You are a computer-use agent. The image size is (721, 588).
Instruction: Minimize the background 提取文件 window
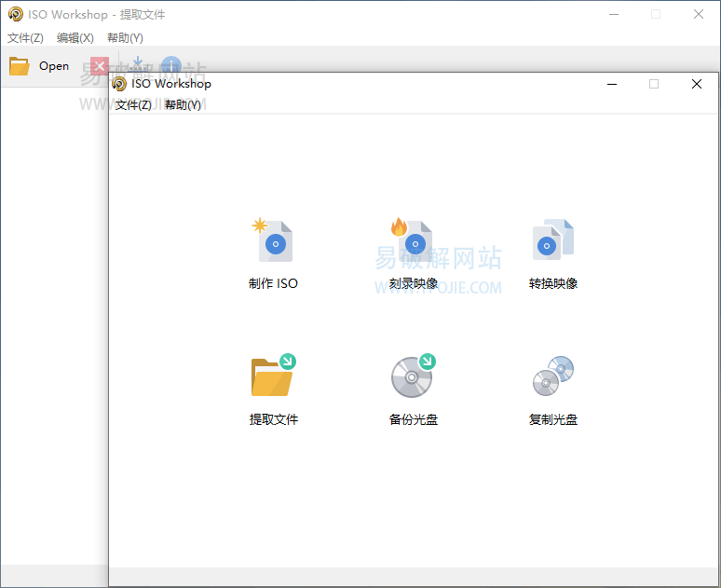pos(614,14)
